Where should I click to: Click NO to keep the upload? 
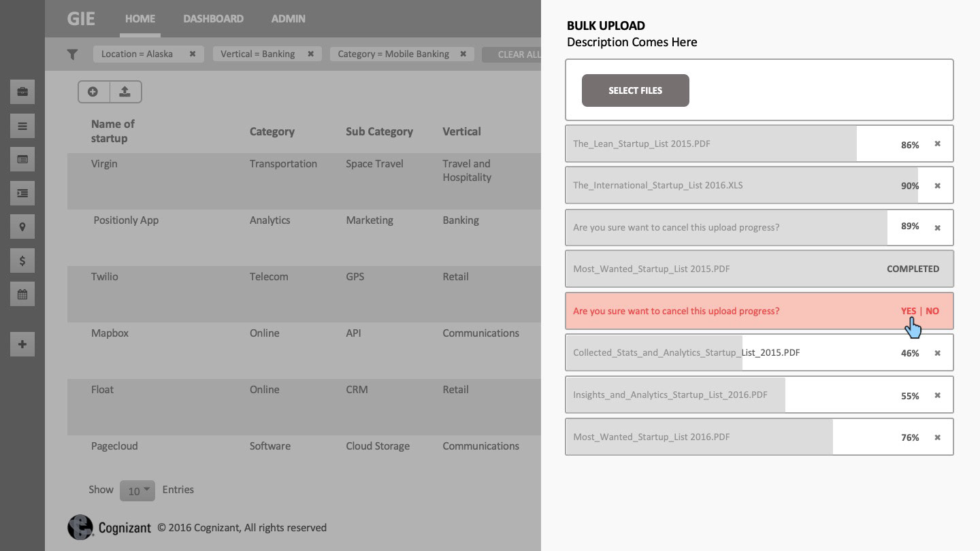coord(932,311)
